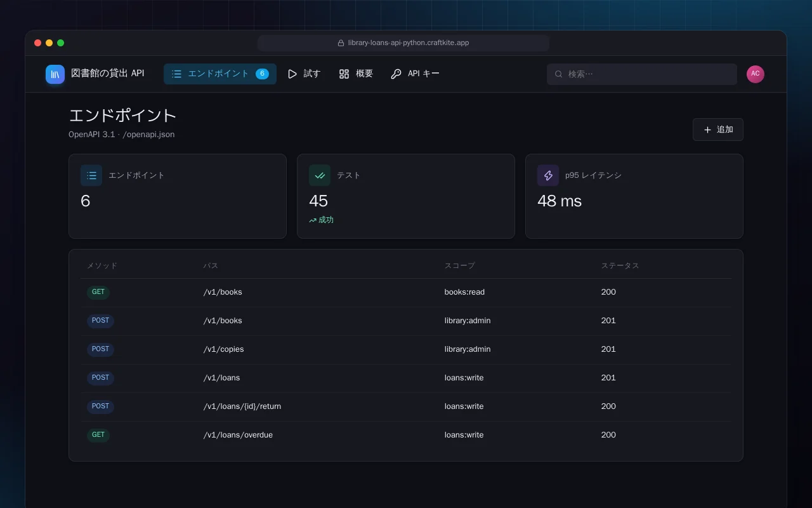Click the 図書館の貸出 API title
Screen dimensions: 812x508
click(x=108, y=74)
